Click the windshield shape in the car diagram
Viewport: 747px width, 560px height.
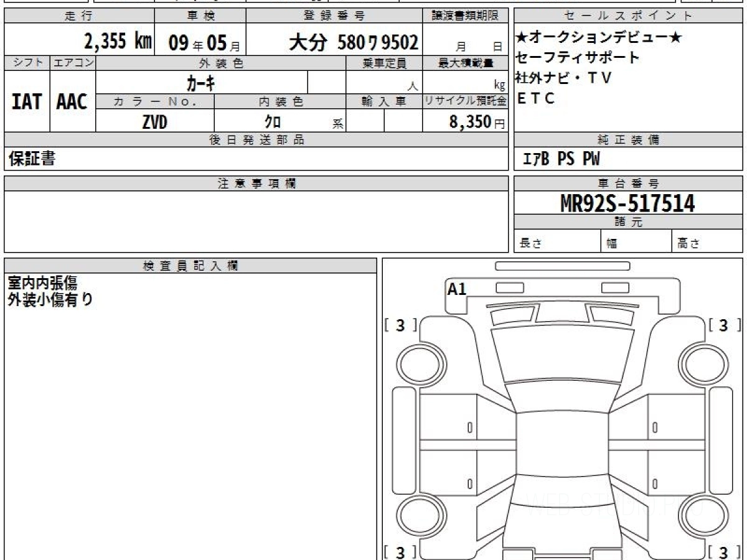(561, 355)
